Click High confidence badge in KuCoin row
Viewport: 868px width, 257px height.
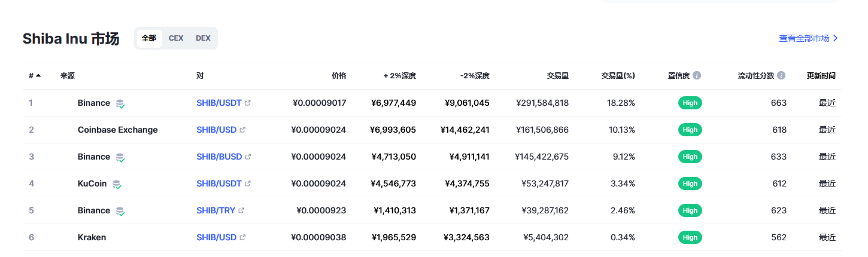[690, 183]
